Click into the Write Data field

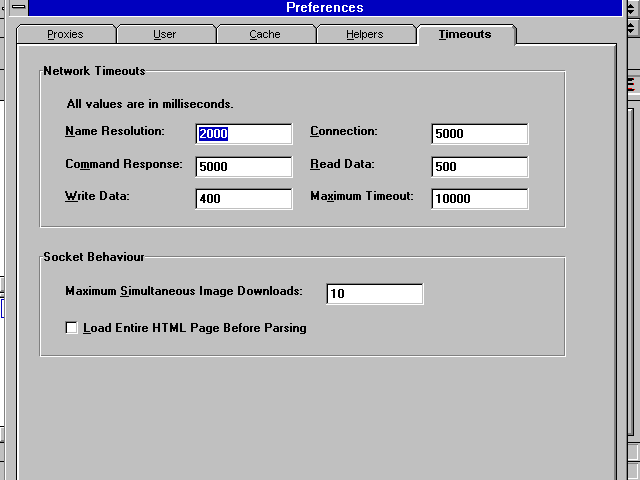point(244,199)
